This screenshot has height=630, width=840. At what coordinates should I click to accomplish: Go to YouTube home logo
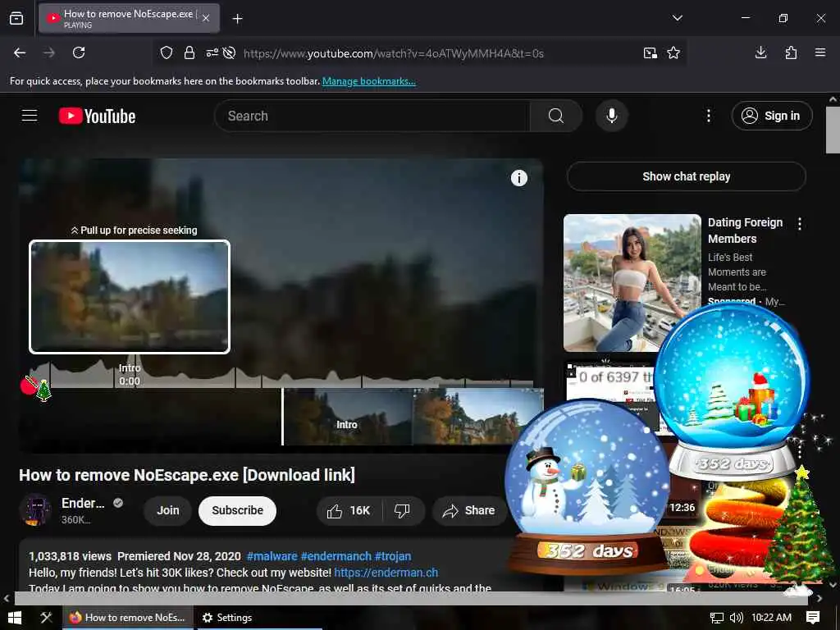[x=97, y=116]
